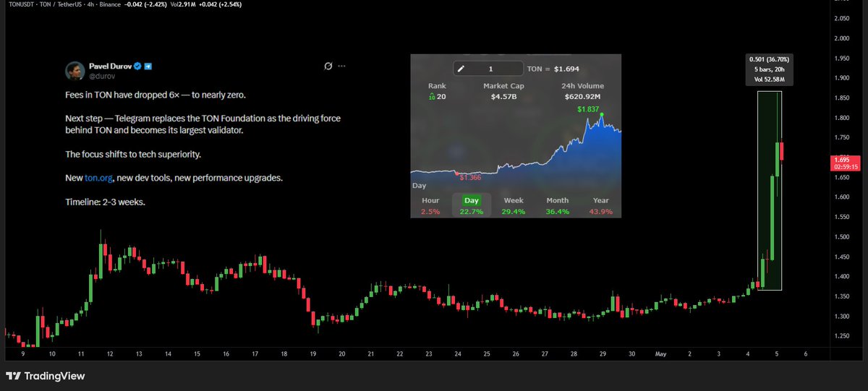
Task: Click Pavel Durov's profile avatar
Action: click(x=75, y=70)
